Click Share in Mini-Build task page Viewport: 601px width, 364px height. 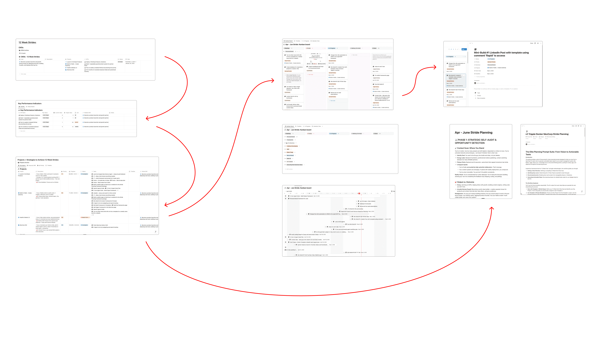click(x=531, y=43)
